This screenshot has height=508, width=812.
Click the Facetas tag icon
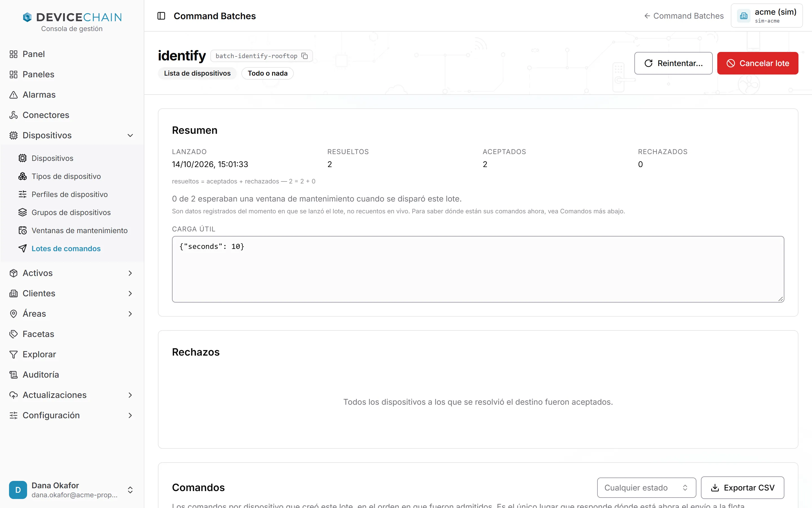pyautogui.click(x=14, y=334)
